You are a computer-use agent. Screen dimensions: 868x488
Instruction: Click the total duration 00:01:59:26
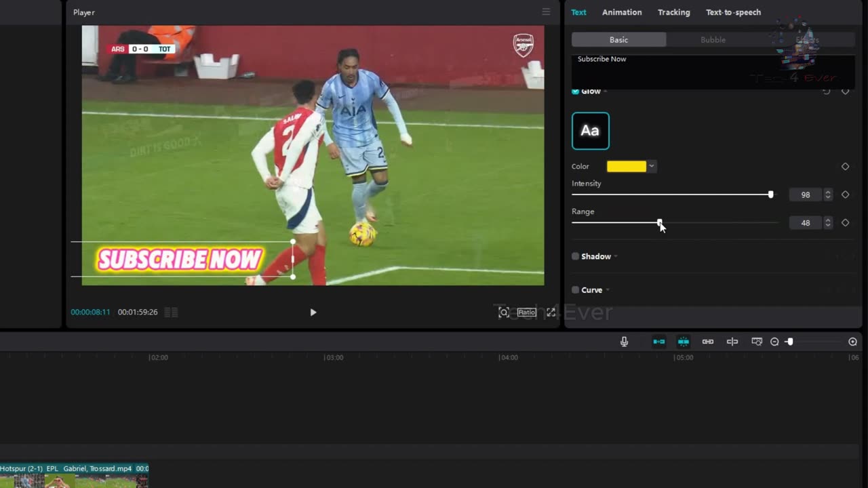(138, 312)
